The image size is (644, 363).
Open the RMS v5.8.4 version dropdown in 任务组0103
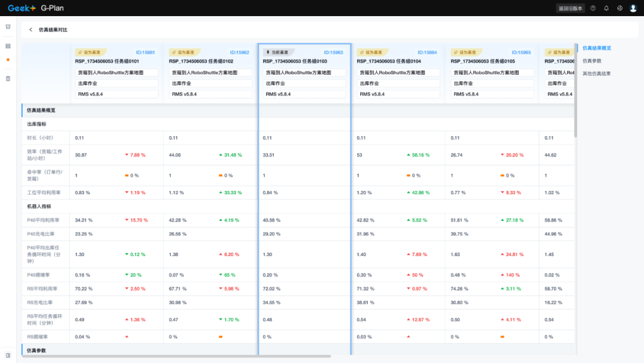pyautogui.click(x=304, y=94)
